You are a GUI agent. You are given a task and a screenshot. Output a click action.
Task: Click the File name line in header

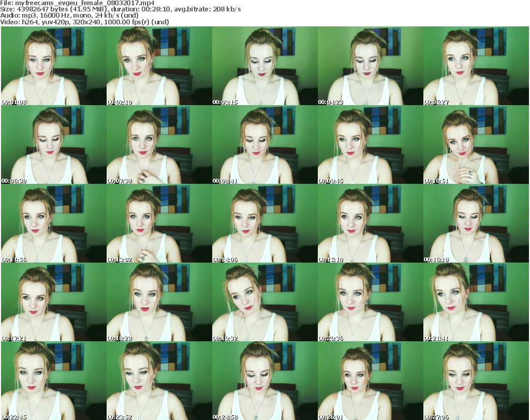[x=78, y=3]
